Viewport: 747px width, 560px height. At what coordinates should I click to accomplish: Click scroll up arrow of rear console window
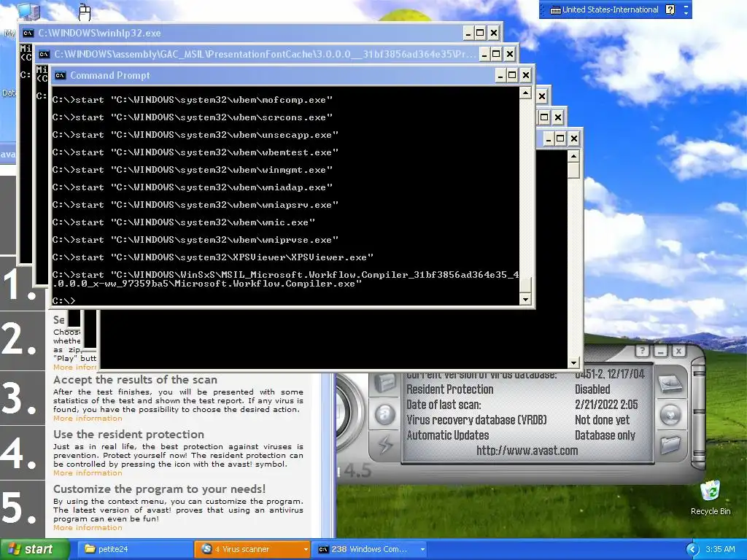tap(573, 156)
